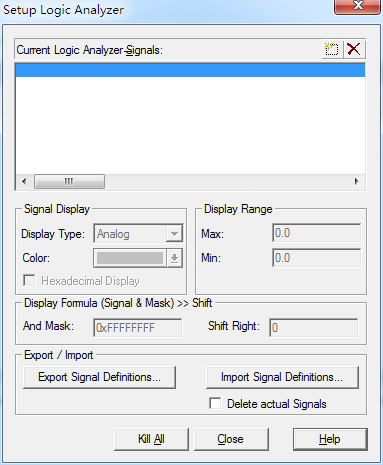The width and height of the screenshot is (383, 465).
Task: Click the Shift Right input field
Action: pos(314,328)
